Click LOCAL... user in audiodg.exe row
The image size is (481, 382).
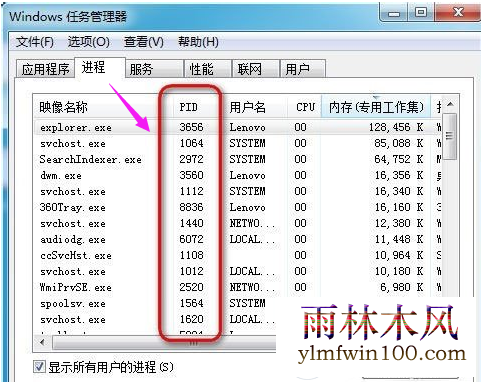tap(252, 239)
